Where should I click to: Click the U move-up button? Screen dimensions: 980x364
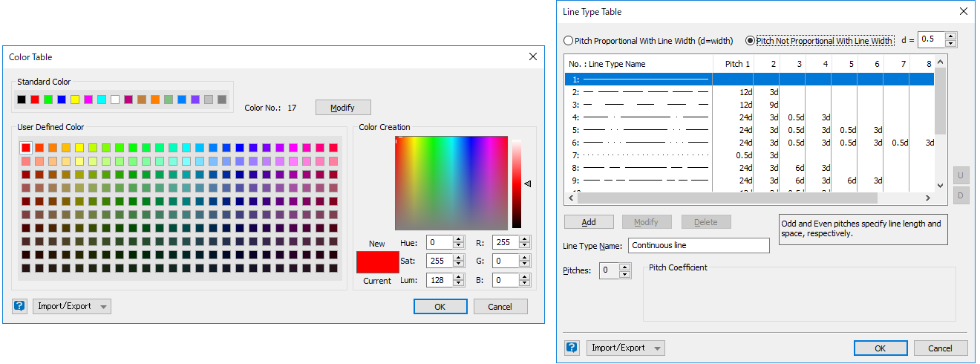click(961, 175)
